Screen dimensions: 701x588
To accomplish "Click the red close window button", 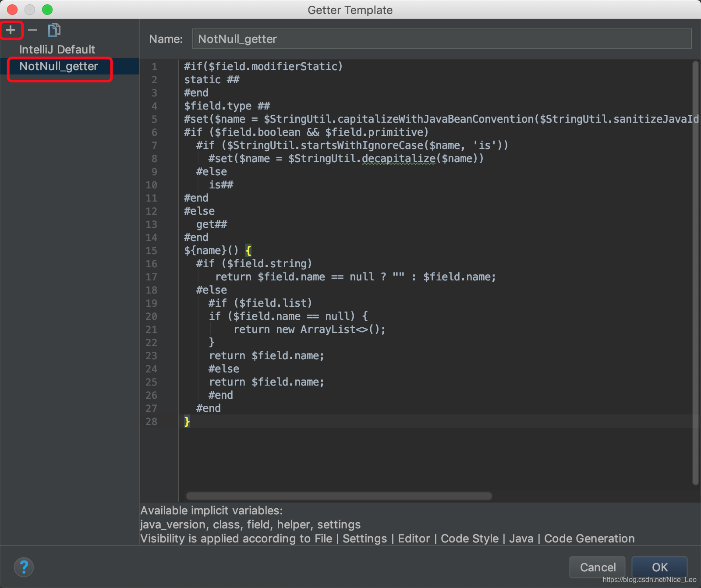I will [x=12, y=10].
